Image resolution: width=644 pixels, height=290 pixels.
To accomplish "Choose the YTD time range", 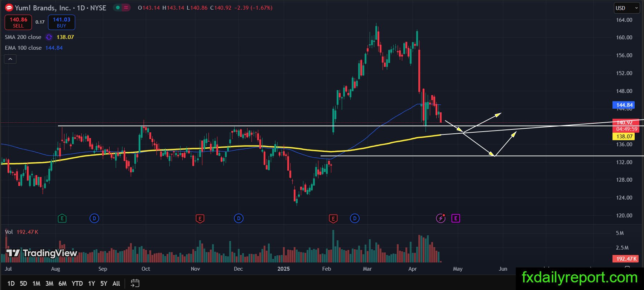I will click(x=77, y=284).
